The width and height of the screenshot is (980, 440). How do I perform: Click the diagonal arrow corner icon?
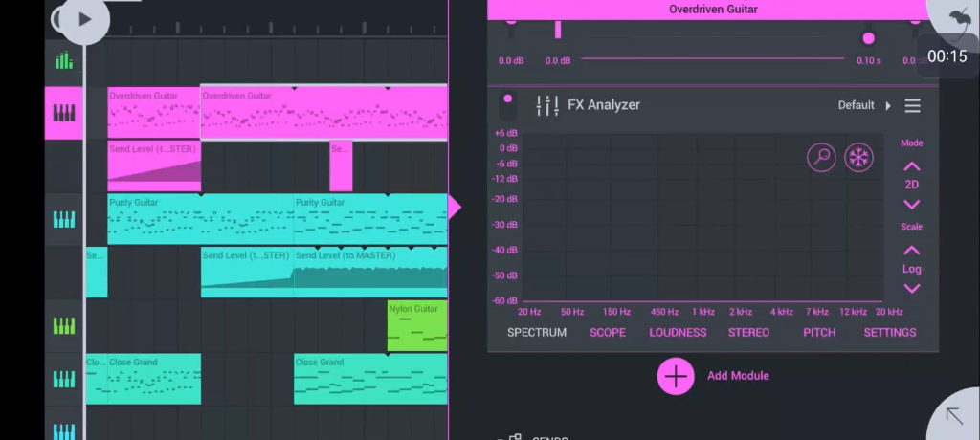pos(954,416)
